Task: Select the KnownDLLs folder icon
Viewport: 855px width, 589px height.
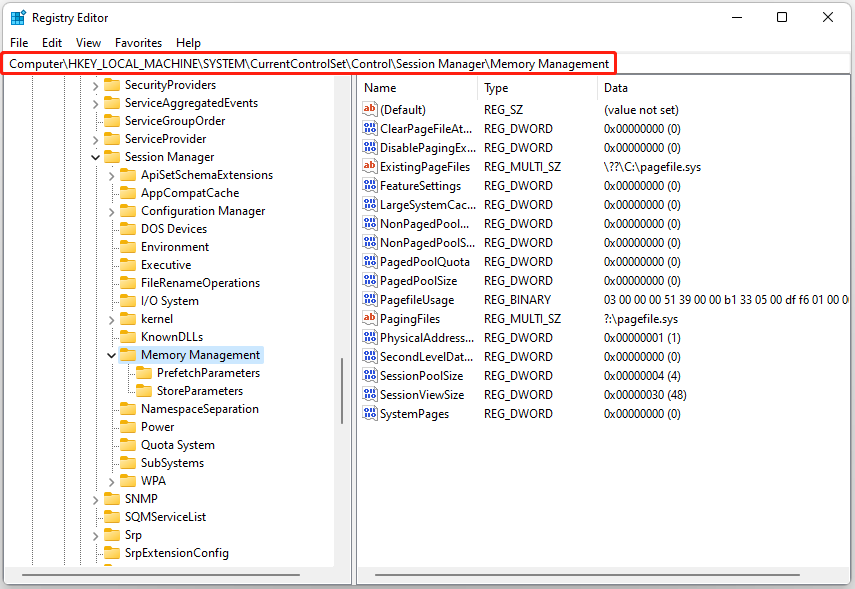Action: click(x=128, y=336)
